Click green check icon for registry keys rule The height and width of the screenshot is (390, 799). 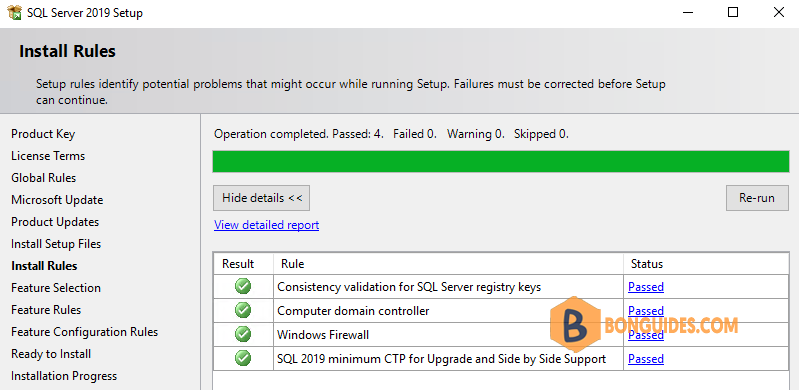point(243,287)
